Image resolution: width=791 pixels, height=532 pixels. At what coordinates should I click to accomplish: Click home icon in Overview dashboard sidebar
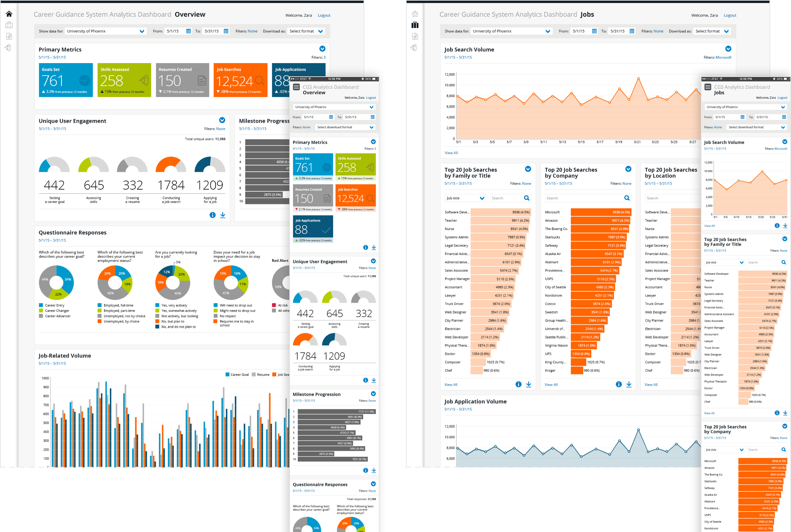point(9,14)
